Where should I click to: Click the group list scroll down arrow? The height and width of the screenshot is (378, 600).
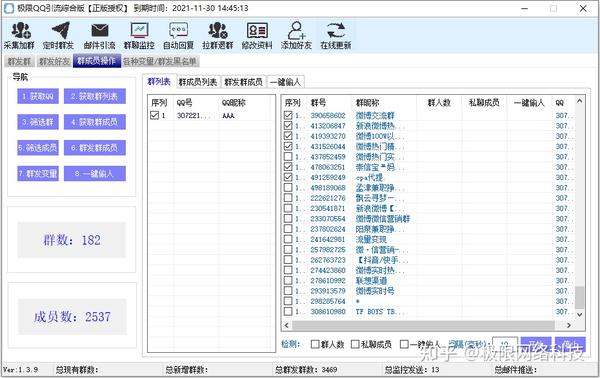[x=579, y=314]
